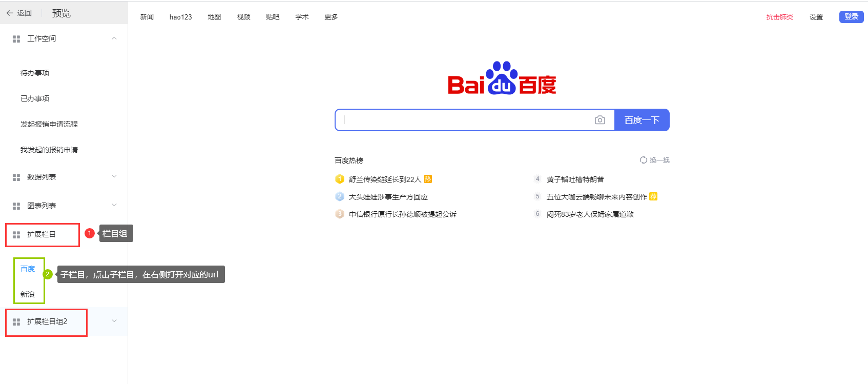Open the 待办事项 menu item
This screenshot has width=868, height=384.
[x=35, y=73]
